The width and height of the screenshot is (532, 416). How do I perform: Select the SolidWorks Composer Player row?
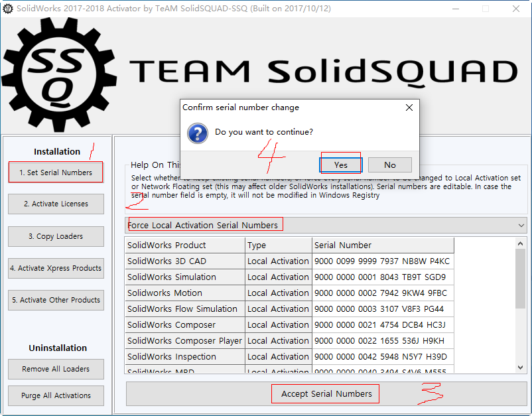pyautogui.click(x=289, y=341)
